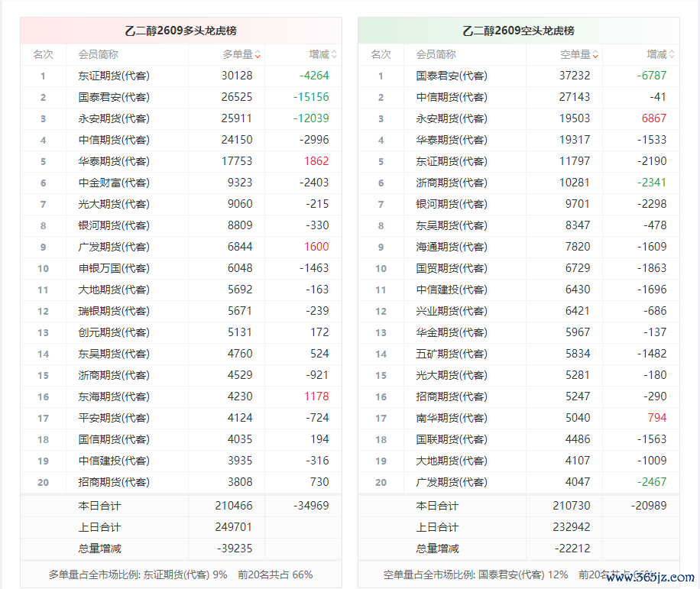Click green short change value -2467

coord(652,483)
